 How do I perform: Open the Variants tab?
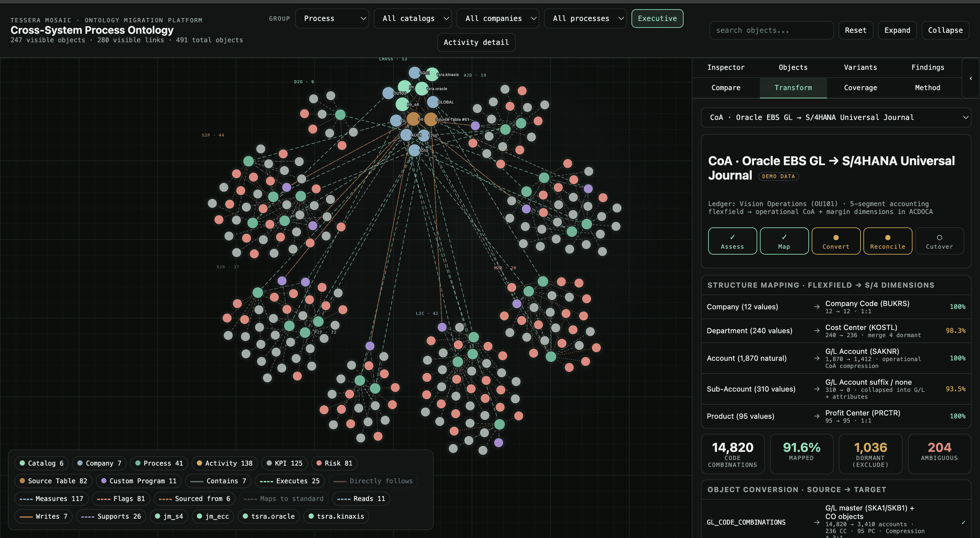(x=860, y=67)
